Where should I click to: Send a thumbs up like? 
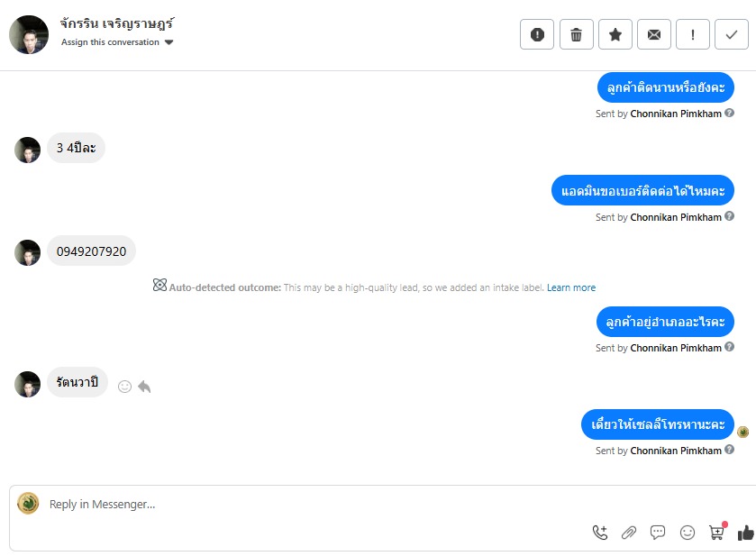(745, 533)
